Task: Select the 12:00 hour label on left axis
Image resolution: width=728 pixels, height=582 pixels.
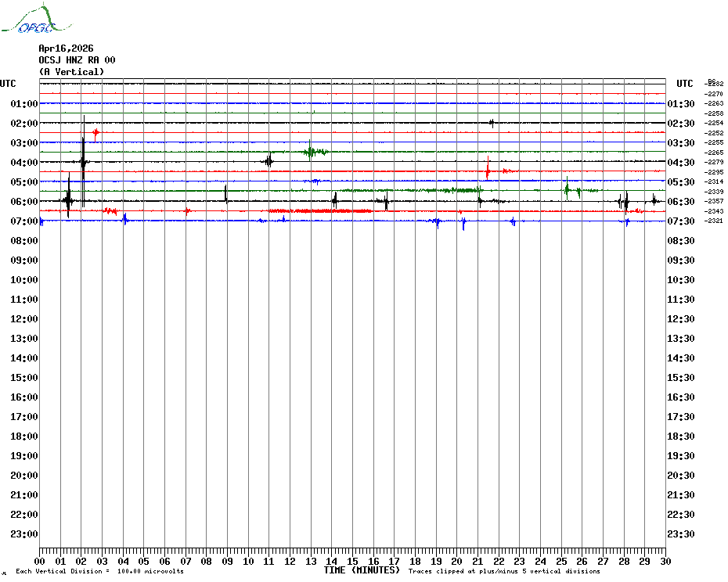Action: pyautogui.click(x=24, y=319)
